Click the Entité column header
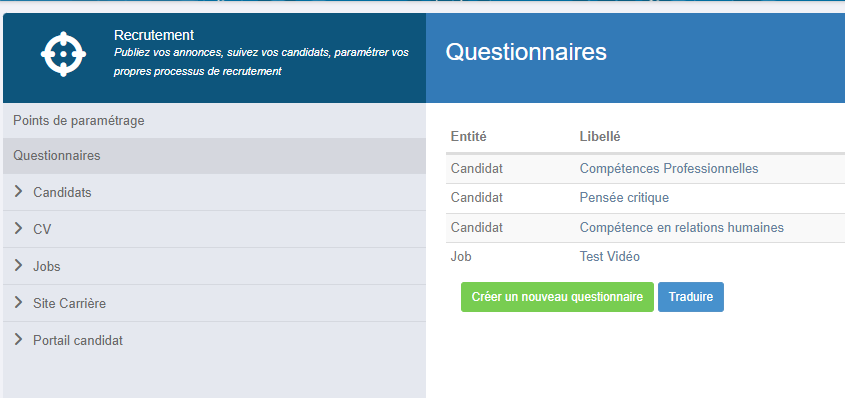Screen dimensions: 845x398 click(469, 137)
